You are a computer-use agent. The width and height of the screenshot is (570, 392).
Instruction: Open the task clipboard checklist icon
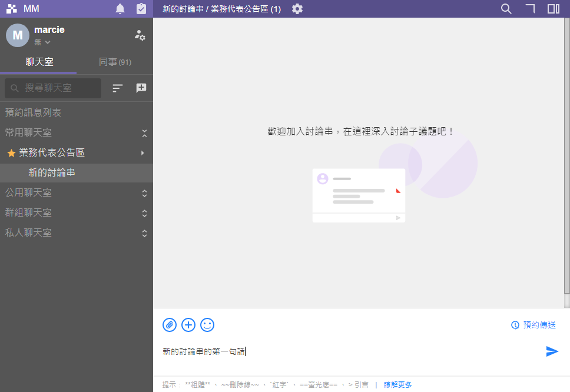coord(141,9)
